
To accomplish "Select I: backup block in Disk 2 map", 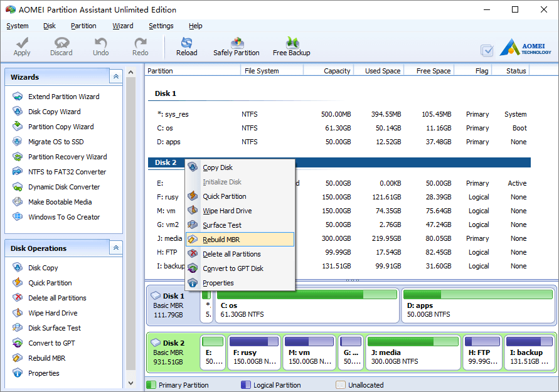I will 530,352.
